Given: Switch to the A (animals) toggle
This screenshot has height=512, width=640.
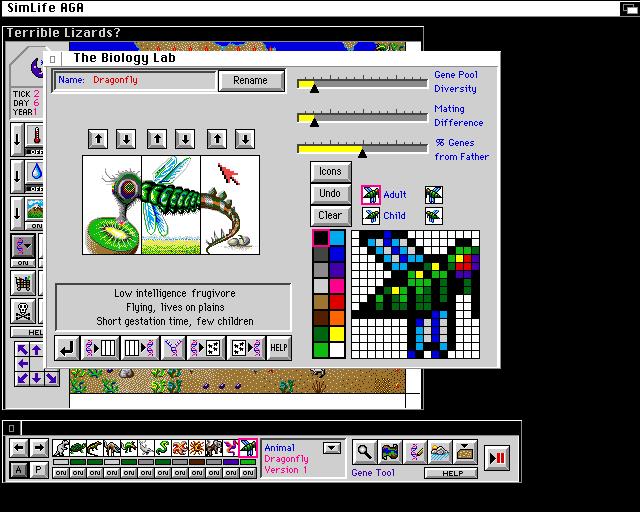Looking at the screenshot, I should [x=18, y=470].
